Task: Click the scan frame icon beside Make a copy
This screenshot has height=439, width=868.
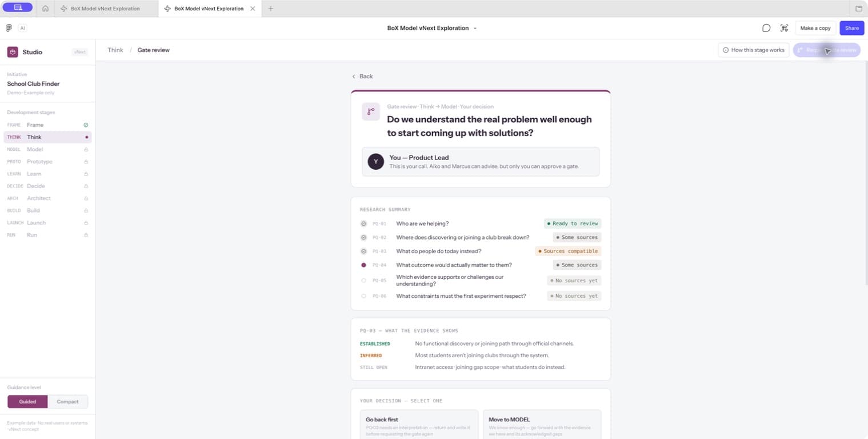Action: [784, 28]
